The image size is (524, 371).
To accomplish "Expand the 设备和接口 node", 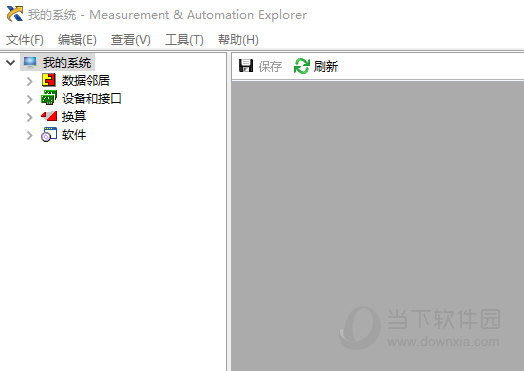I will 29,99.
